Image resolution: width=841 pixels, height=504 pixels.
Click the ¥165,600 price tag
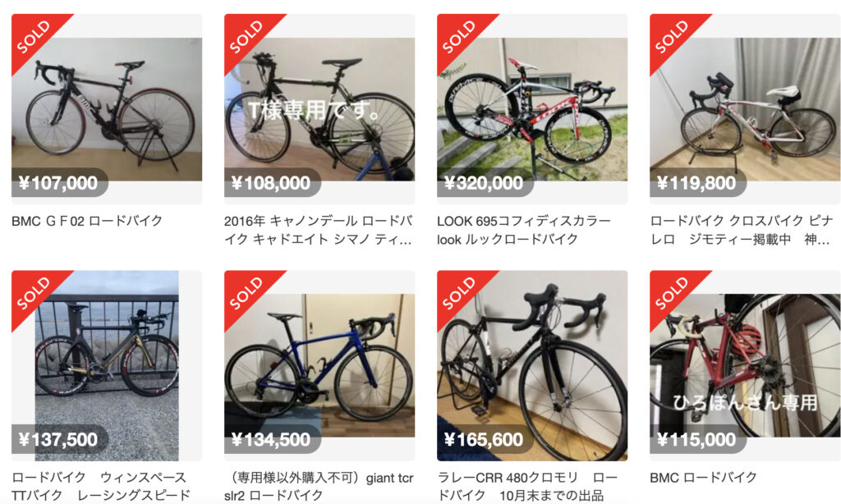coord(485,440)
